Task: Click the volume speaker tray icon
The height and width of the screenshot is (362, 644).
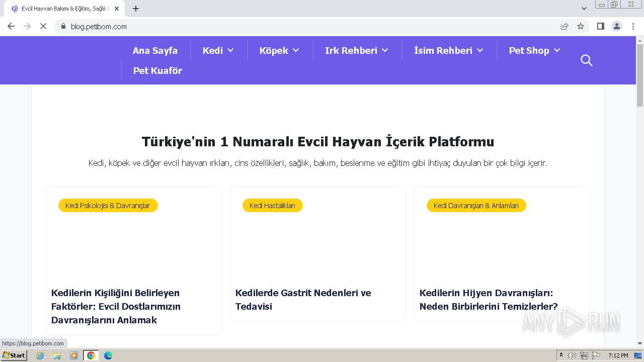Action: tap(572, 355)
